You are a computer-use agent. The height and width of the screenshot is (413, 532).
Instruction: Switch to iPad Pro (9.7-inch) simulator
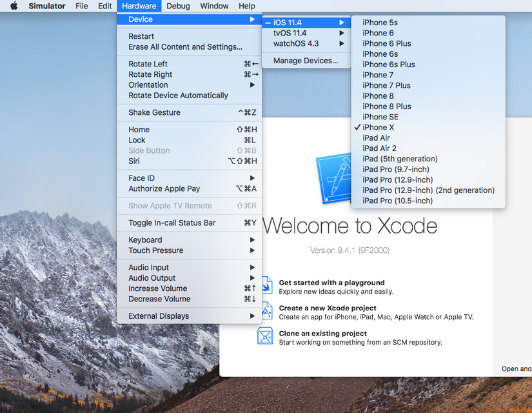click(x=428, y=170)
